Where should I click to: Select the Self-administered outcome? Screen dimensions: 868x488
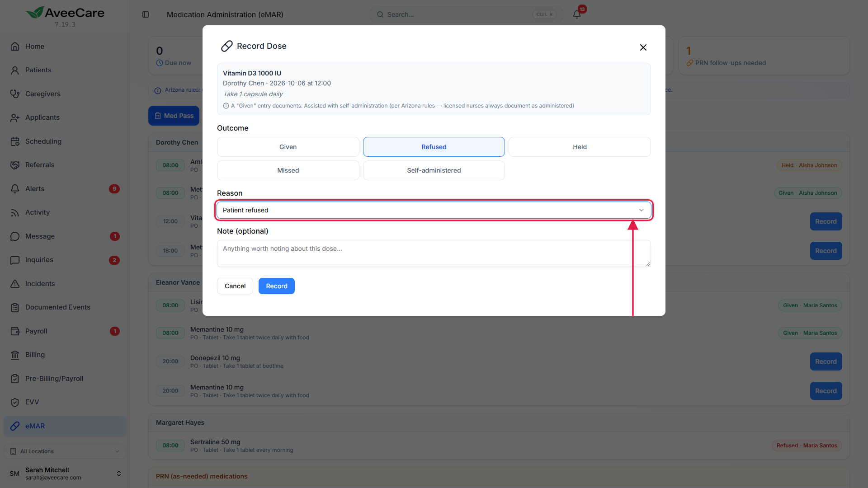(x=434, y=170)
